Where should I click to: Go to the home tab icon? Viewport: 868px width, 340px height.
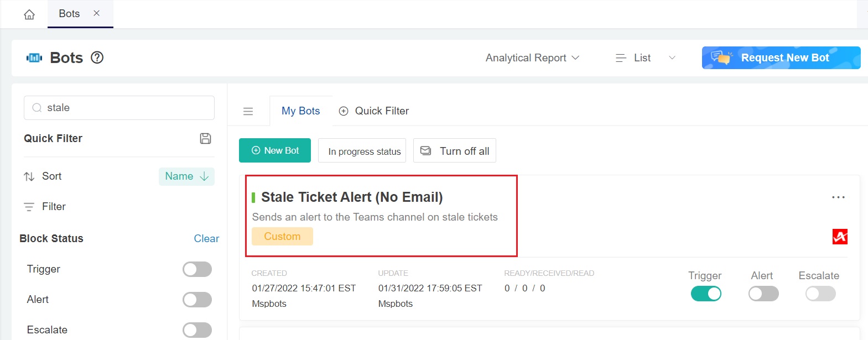coord(28,13)
